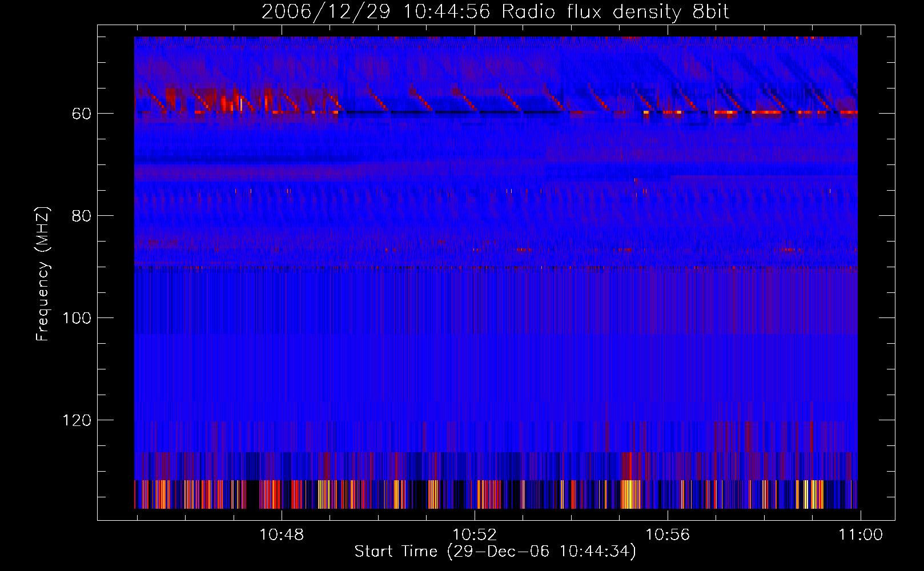Click the 11:00 time tick label
The height and width of the screenshot is (571, 924).
(861, 535)
